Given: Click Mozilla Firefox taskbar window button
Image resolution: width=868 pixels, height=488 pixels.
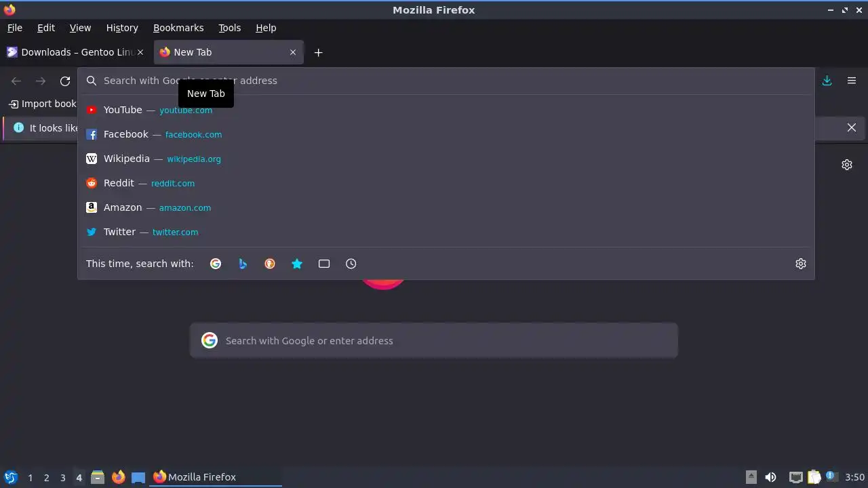Looking at the screenshot, I should [x=216, y=477].
